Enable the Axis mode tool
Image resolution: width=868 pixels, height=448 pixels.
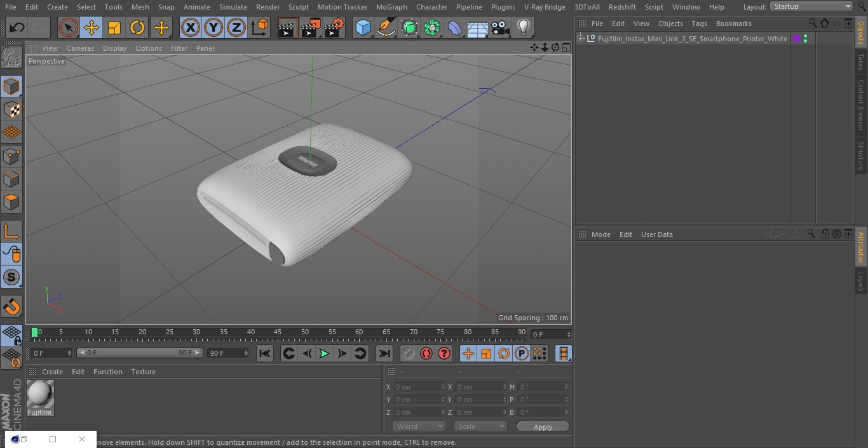click(11, 231)
